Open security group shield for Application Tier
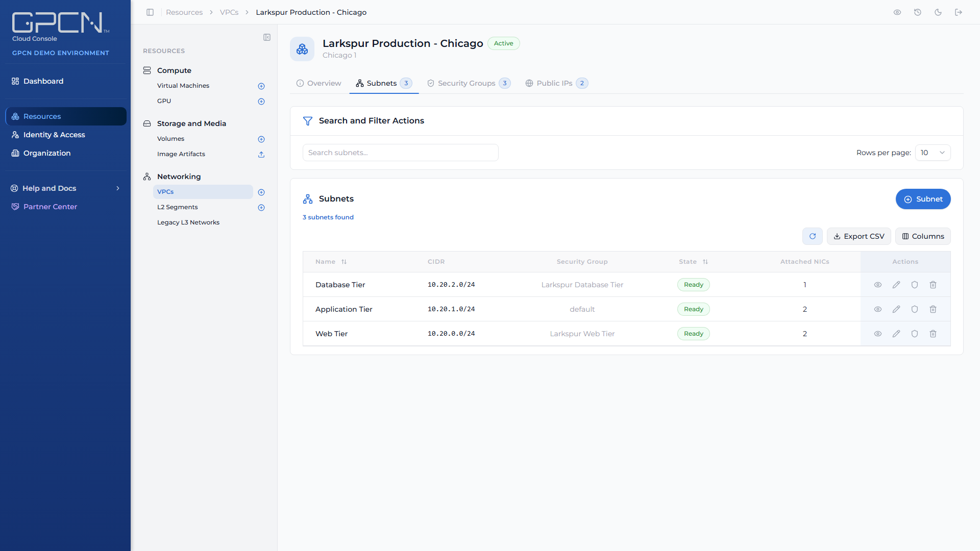This screenshot has width=980, height=551. click(x=915, y=309)
